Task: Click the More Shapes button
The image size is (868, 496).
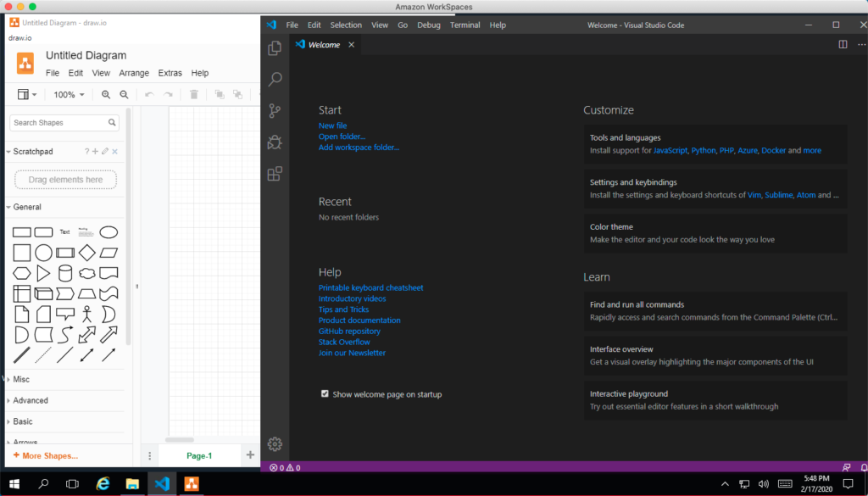Action: [x=46, y=455]
